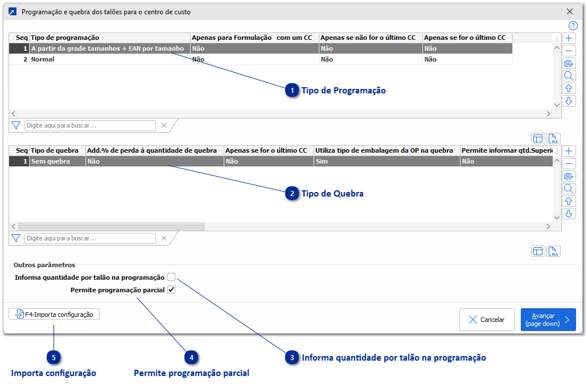The width and height of the screenshot is (588, 388).
Task: Edit the selected programação row
Action: point(569,63)
